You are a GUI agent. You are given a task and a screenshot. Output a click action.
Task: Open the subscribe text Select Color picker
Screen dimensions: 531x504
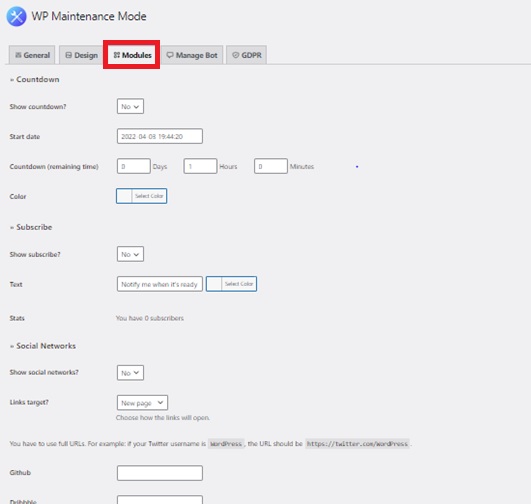pyautogui.click(x=231, y=284)
